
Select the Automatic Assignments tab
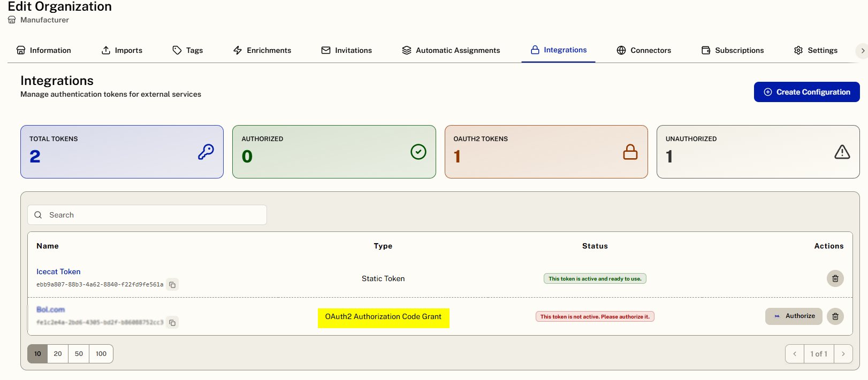[x=451, y=50]
